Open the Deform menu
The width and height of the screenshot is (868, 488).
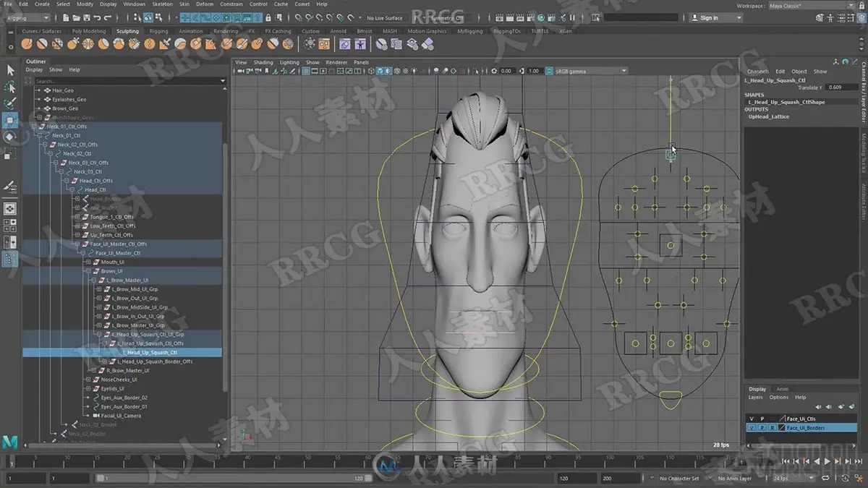[205, 4]
